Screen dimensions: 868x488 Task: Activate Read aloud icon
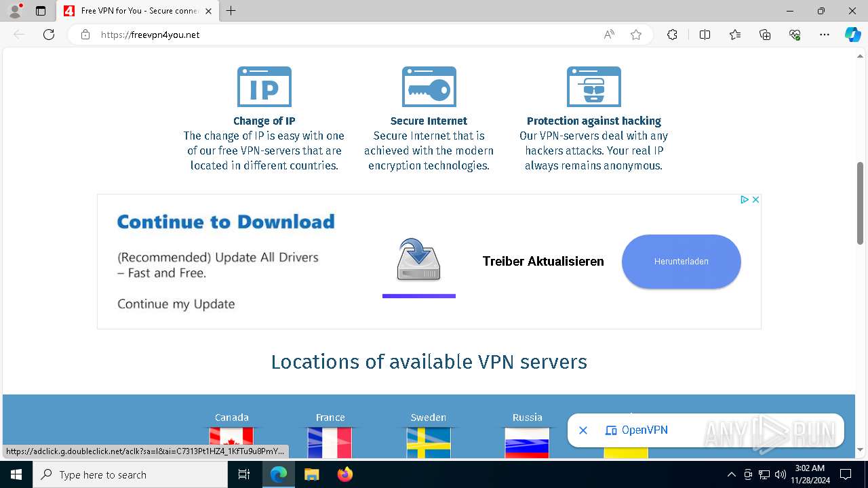coord(609,35)
